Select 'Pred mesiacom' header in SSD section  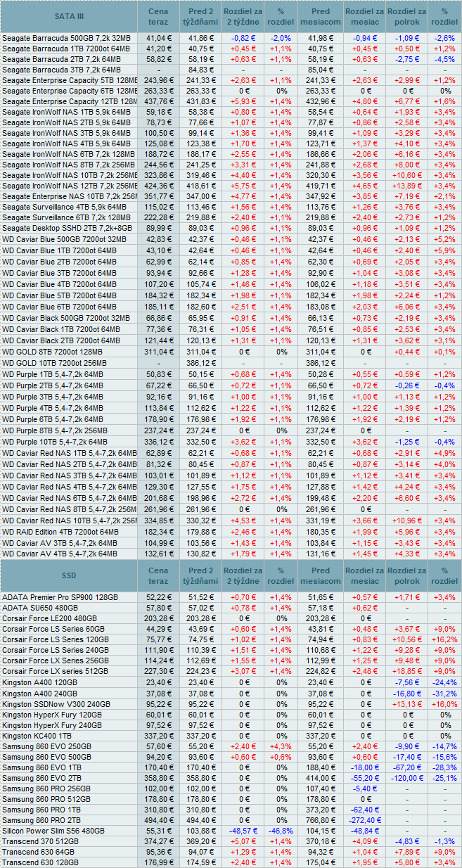coord(320,575)
